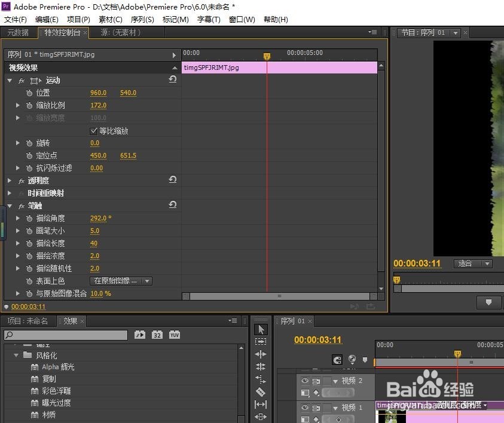Reset the 笔触 brush strokes effect
The height and width of the screenshot is (423, 504).
coord(173,204)
